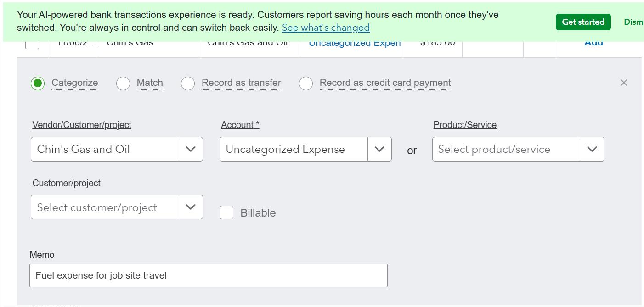Select Record as credit card payment
This screenshot has width=644, height=307.
(306, 83)
